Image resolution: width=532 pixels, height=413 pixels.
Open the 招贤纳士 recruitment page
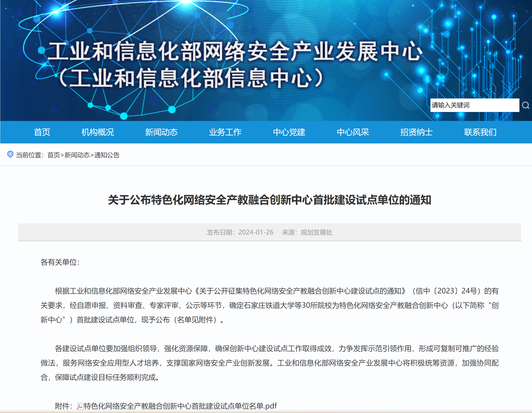click(416, 132)
